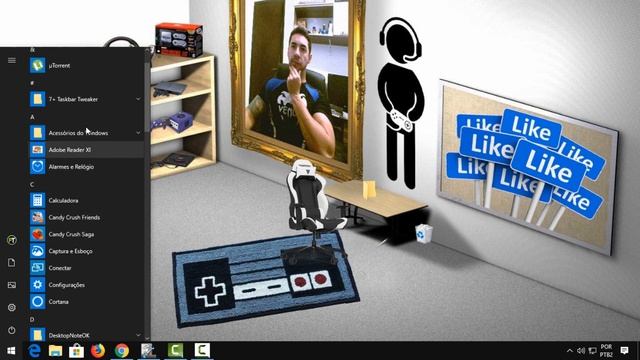This screenshot has height=360, width=640.
Task: Launch Cortana from the app list
Action: tap(86, 302)
